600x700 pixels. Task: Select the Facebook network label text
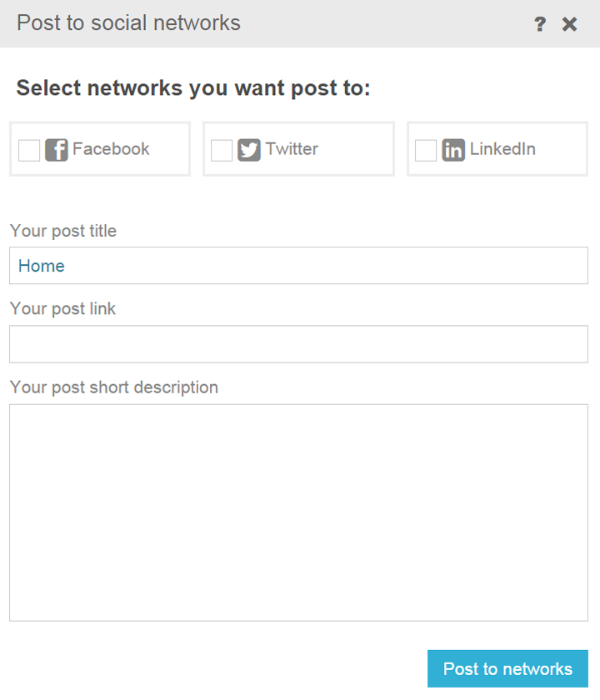tap(111, 149)
